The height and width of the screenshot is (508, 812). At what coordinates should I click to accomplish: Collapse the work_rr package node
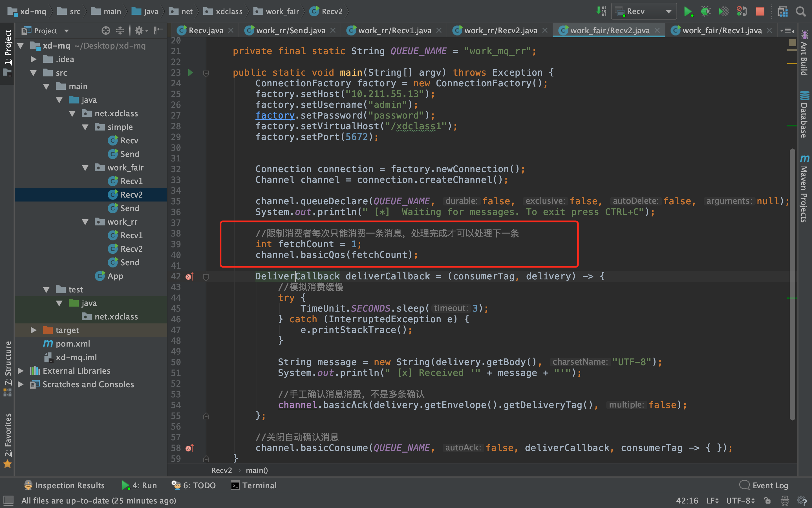pos(85,222)
